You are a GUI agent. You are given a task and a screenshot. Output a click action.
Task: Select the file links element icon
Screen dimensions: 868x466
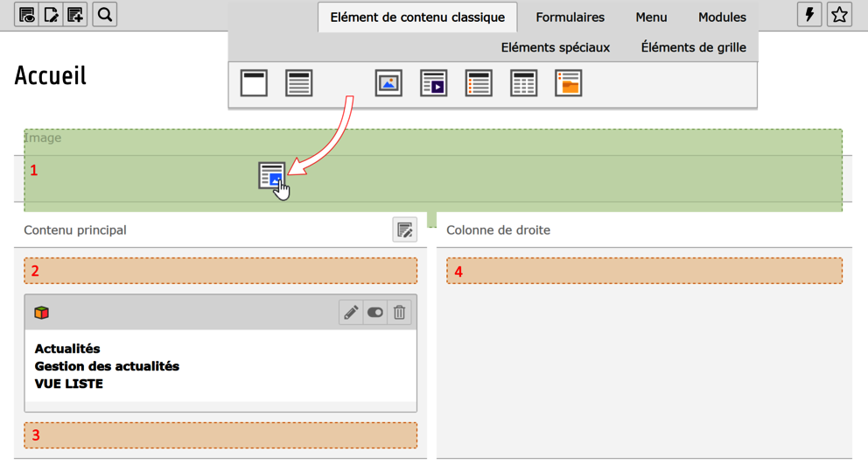569,83
